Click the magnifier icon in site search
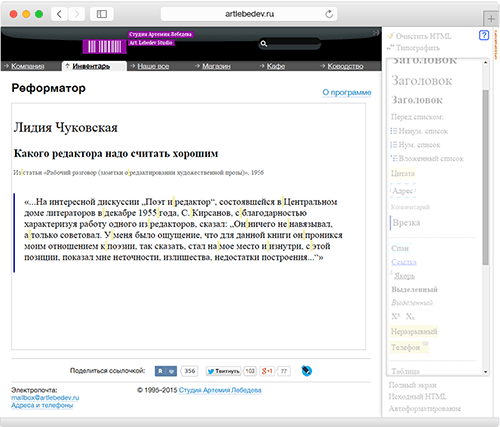500x427 pixels. tap(264, 43)
